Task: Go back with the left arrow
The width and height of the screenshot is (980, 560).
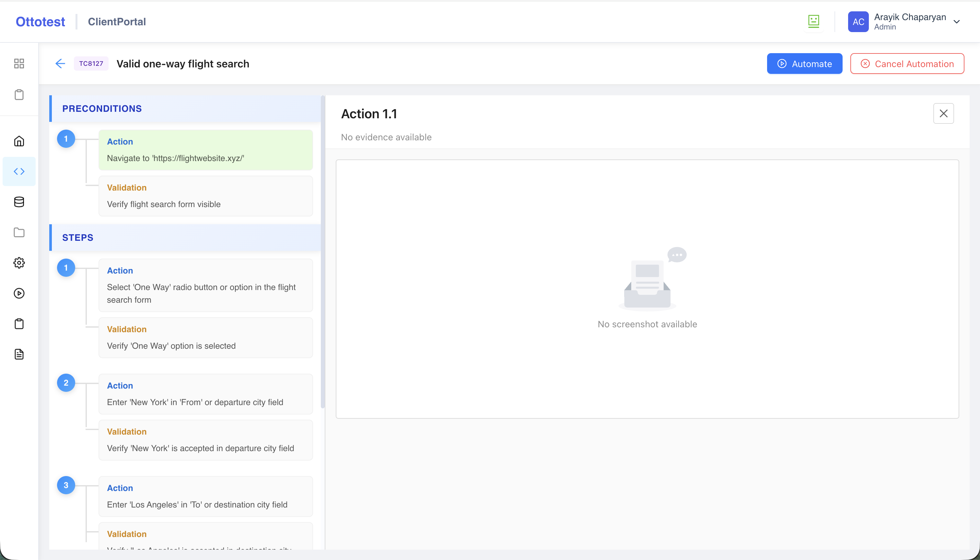Action: point(60,64)
